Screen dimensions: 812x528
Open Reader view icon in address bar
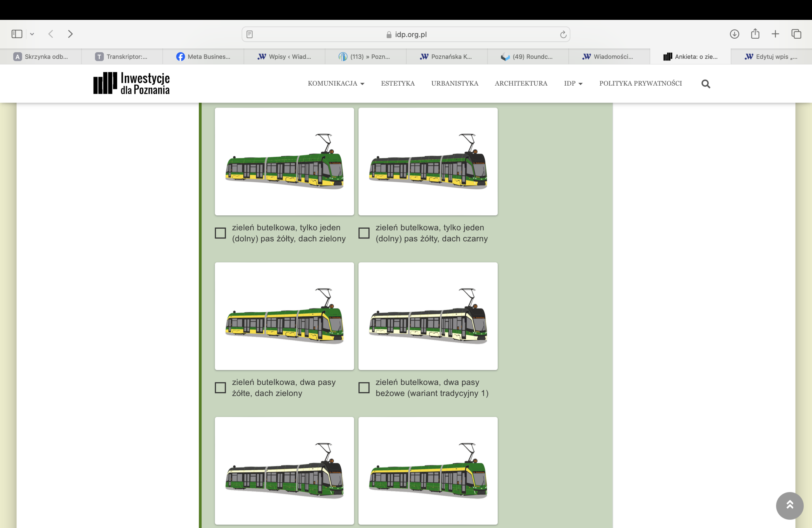click(249, 35)
